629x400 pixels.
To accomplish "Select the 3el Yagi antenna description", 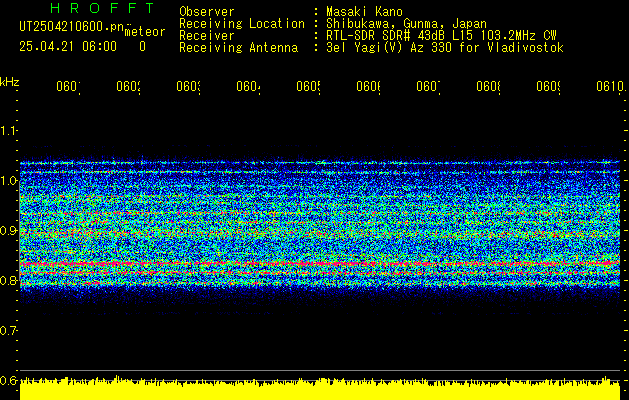I will pyautogui.click(x=445, y=48).
